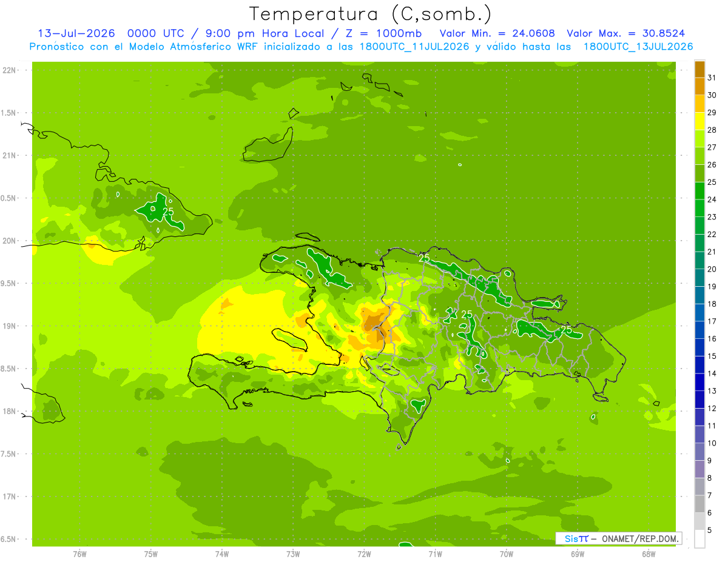728x562 pixels.
Task: Click the purple legend swatch between 9 and 10
Action: [x=699, y=452]
